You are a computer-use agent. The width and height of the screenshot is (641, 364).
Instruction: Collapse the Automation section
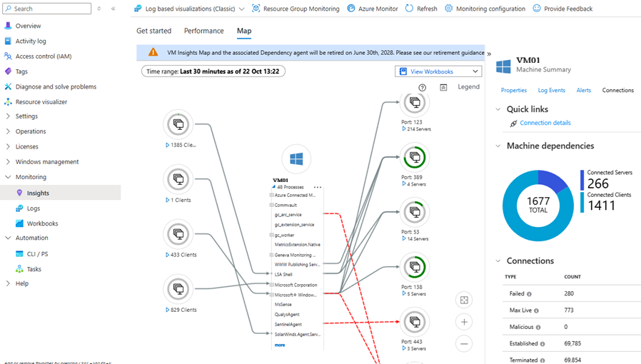click(x=8, y=238)
